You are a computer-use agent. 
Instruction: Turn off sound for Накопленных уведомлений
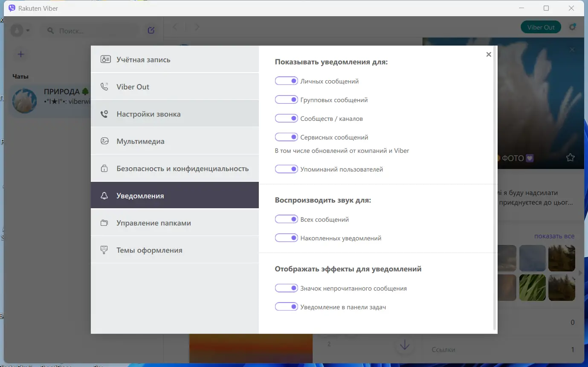(286, 238)
